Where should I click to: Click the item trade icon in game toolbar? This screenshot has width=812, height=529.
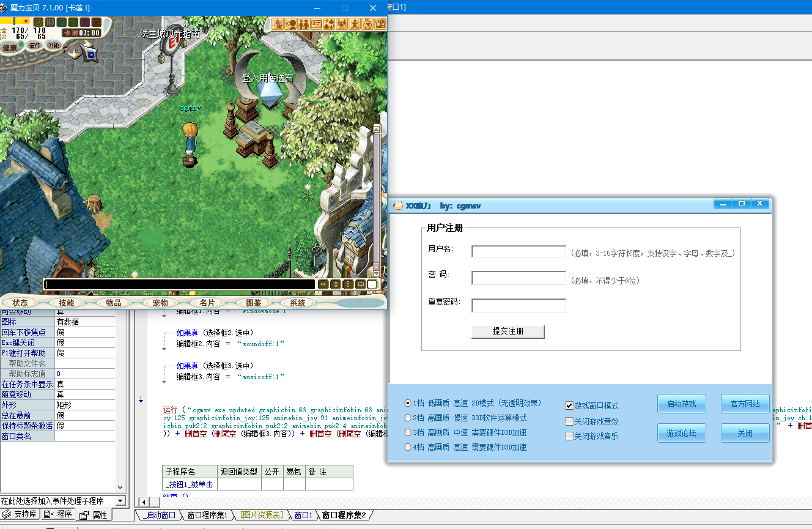click(329, 24)
